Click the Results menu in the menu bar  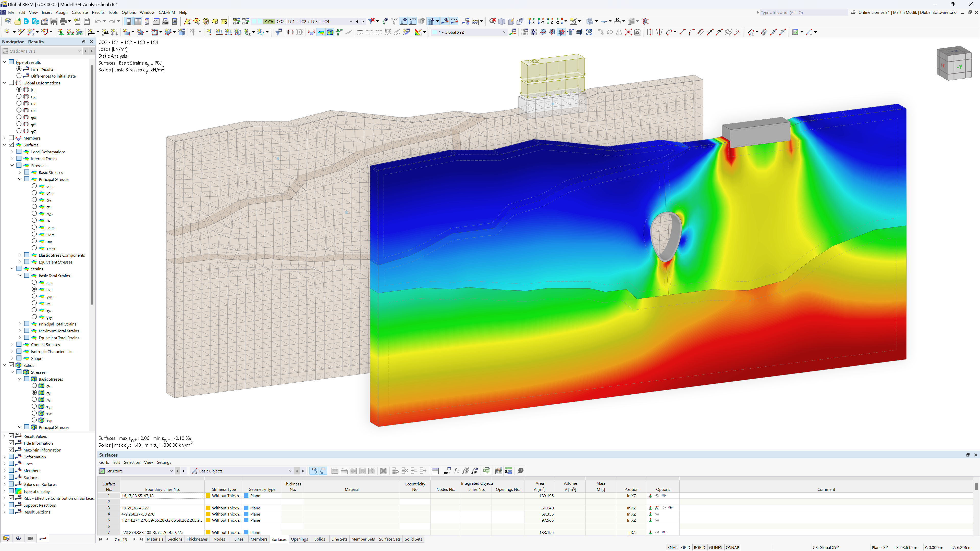click(x=97, y=12)
